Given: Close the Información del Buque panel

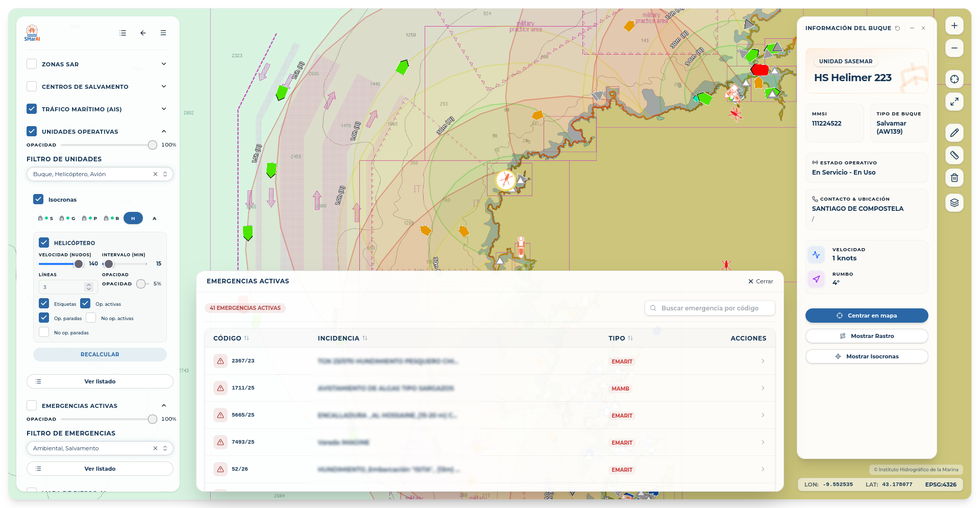Looking at the screenshot, I should click(923, 28).
